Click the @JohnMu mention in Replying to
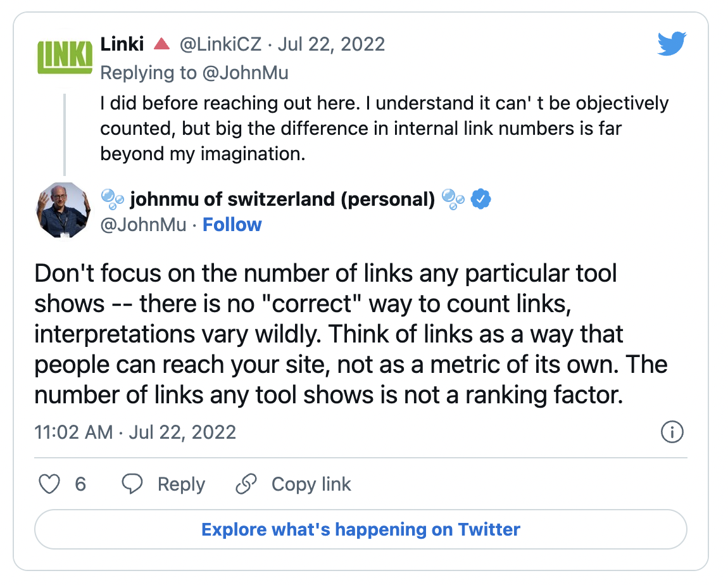 [245, 73]
